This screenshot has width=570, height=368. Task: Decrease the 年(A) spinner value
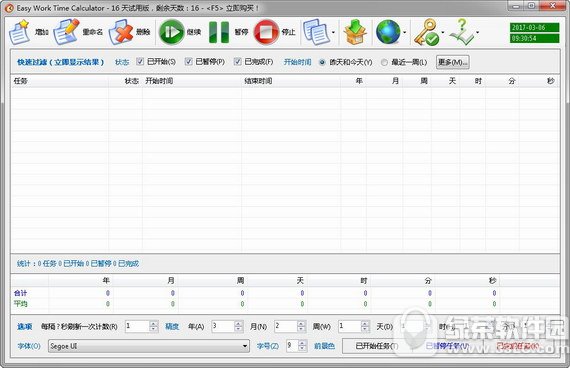[x=239, y=329]
